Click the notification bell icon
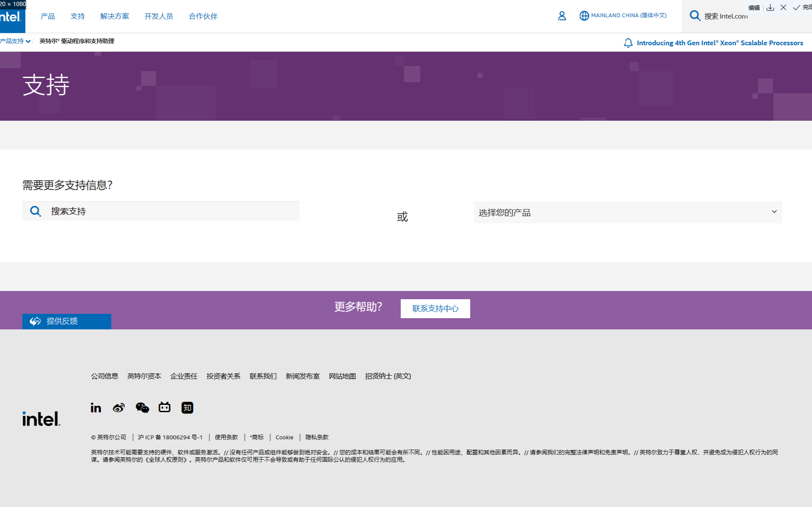The width and height of the screenshot is (812, 507). (x=628, y=43)
